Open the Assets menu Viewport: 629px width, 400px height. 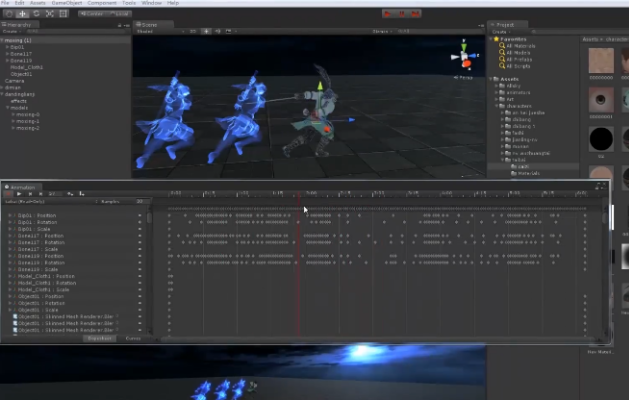38,3
